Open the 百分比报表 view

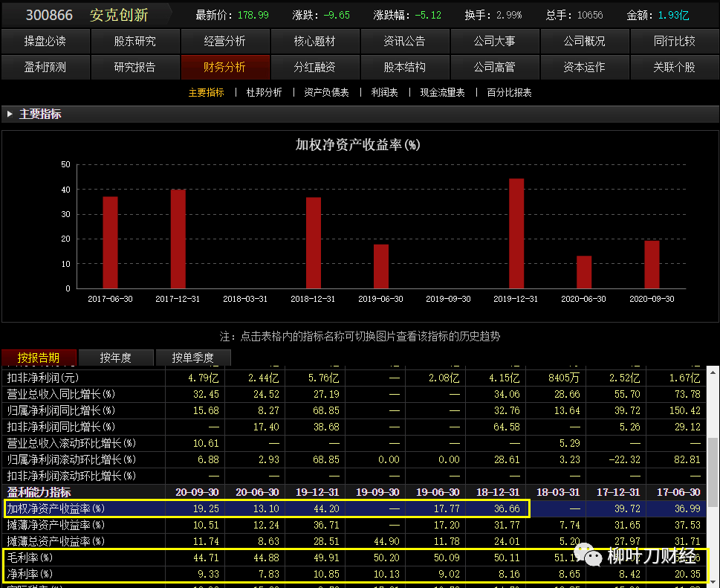click(509, 93)
